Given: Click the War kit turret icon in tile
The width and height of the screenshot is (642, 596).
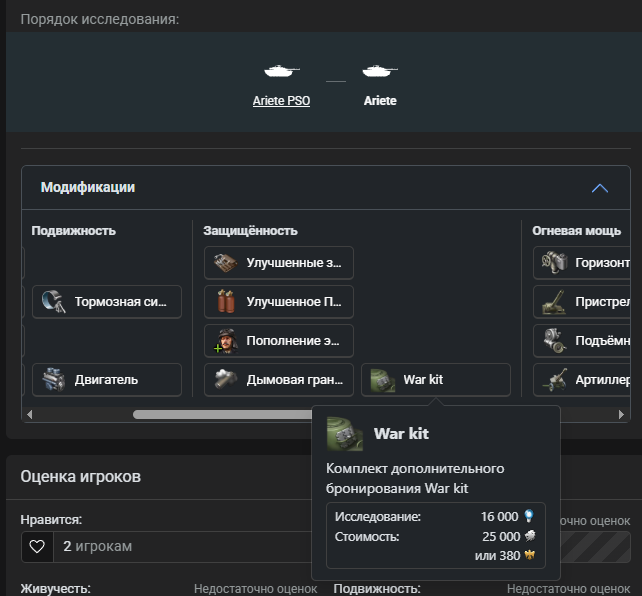Looking at the screenshot, I should pos(382,380).
